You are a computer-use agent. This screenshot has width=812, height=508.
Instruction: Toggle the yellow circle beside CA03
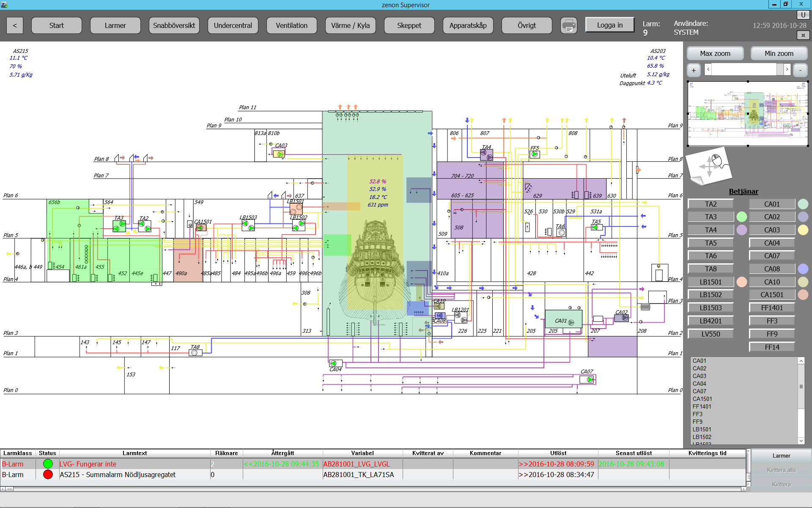tap(803, 230)
